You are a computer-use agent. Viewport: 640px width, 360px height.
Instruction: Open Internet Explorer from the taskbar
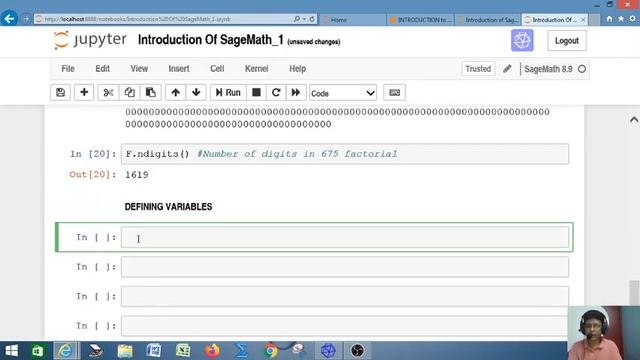(x=66, y=351)
